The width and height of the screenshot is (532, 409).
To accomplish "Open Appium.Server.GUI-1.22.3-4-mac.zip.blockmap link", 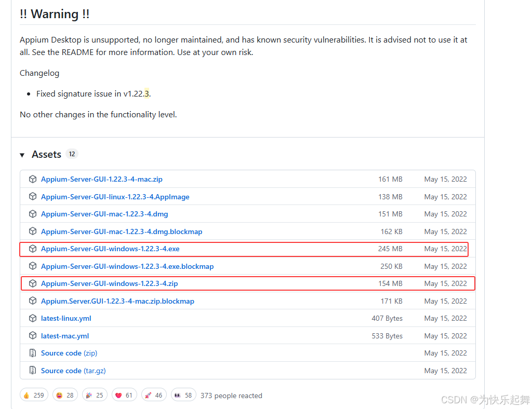I will [117, 301].
